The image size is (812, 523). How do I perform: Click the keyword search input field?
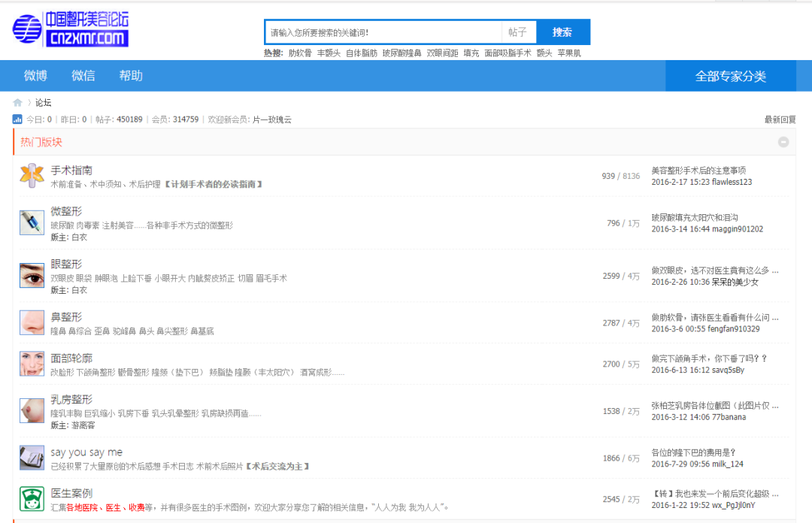click(383, 32)
